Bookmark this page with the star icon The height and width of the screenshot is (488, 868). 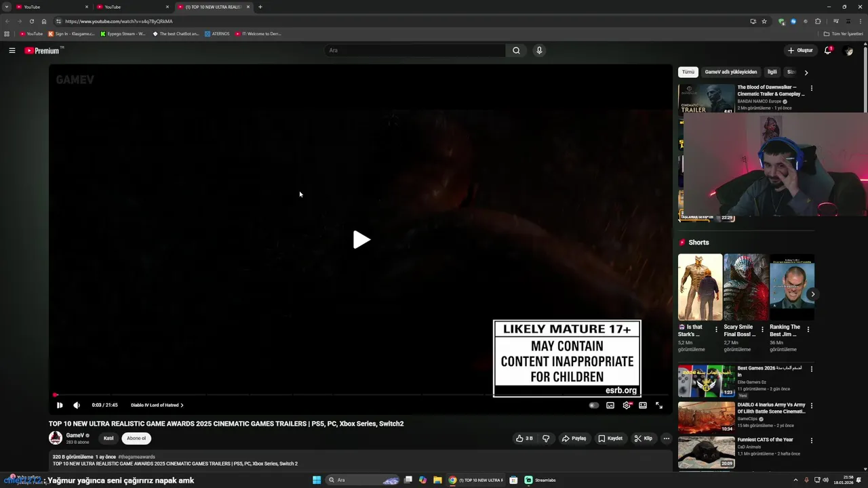[x=764, y=21]
